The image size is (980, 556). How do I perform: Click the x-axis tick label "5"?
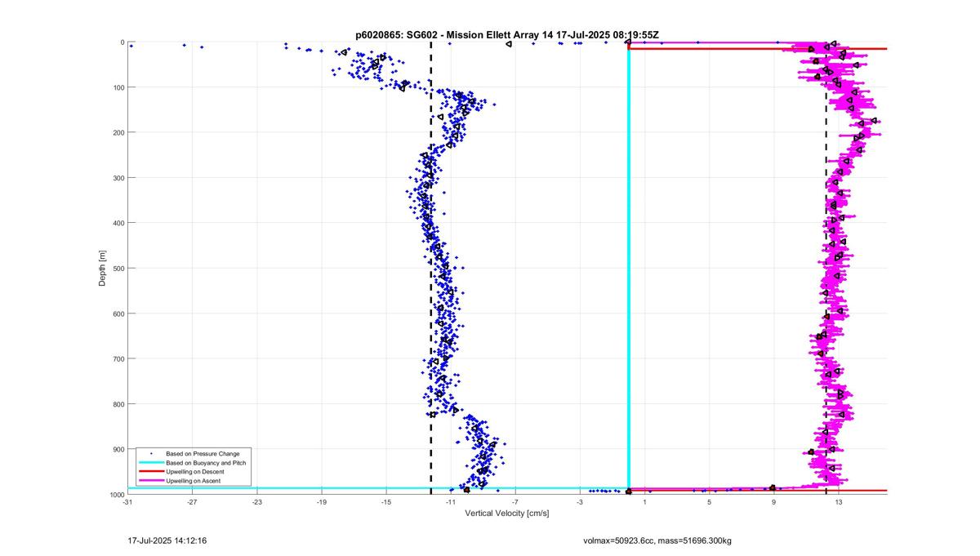point(709,502)
